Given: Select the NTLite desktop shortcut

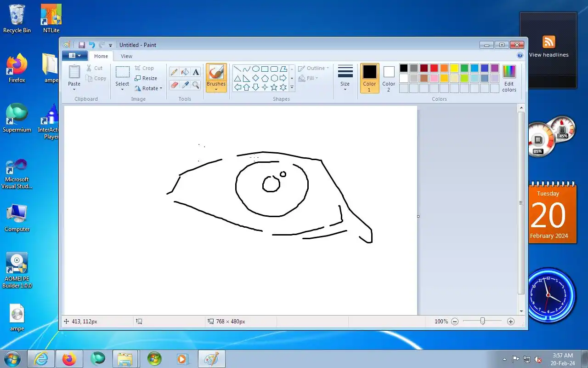Looking at the screenshot, I should (x=51, y=19).
